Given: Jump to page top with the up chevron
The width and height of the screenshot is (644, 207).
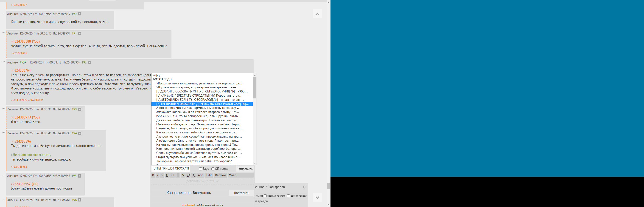Looking at the screenshot, I should (x=317, y=14).
